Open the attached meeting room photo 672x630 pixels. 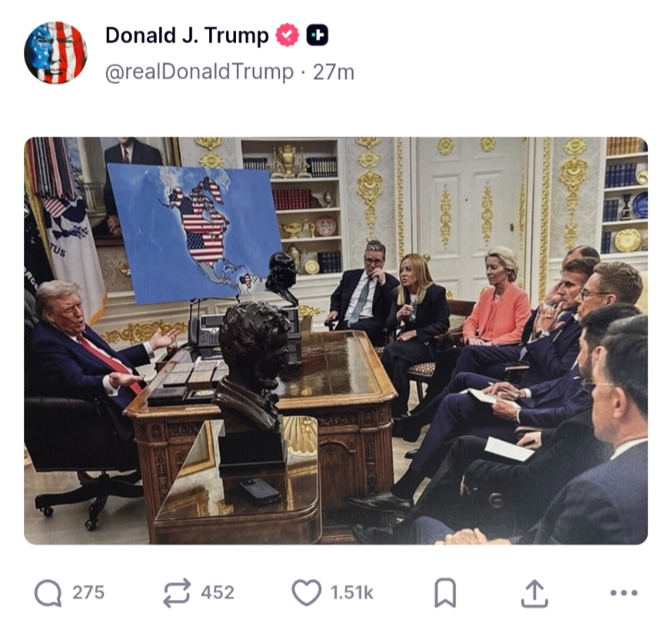tap(335, 341)
